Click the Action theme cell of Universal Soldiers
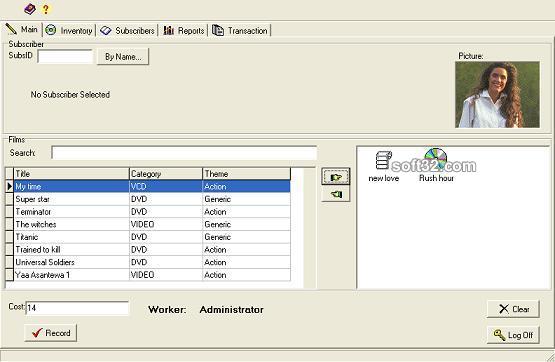555x362 pixels. (247, 262)
